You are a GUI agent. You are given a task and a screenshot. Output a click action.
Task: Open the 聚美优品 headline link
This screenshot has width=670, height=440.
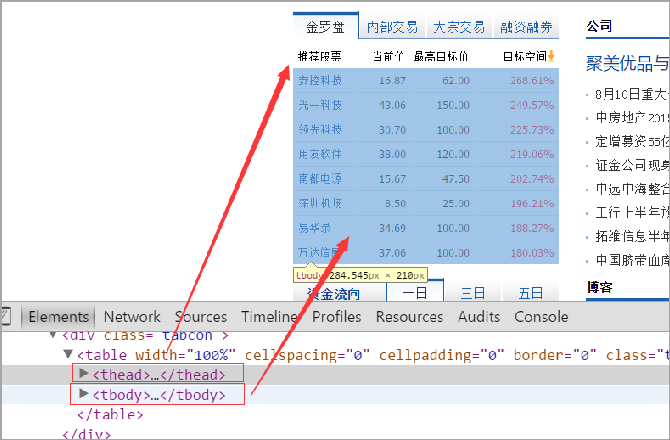[627, 64]
